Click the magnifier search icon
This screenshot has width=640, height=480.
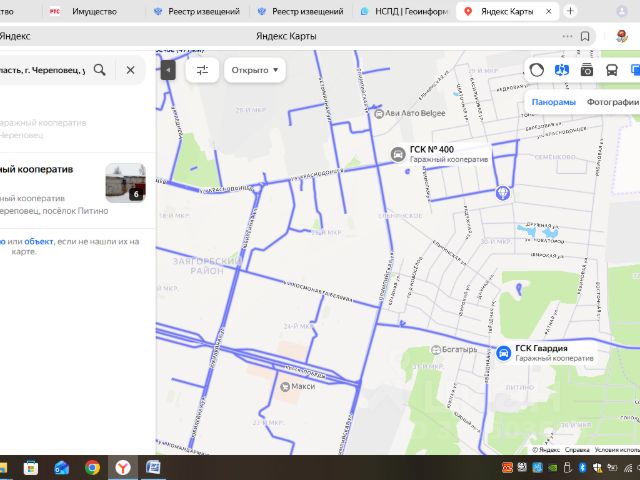point(100,70)
